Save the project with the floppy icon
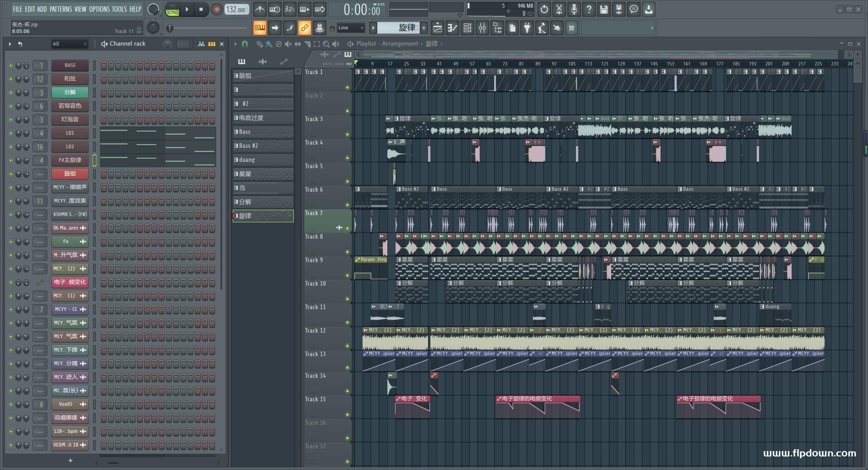The width and height of the screenshot is (868, 470). coord(604,9)
